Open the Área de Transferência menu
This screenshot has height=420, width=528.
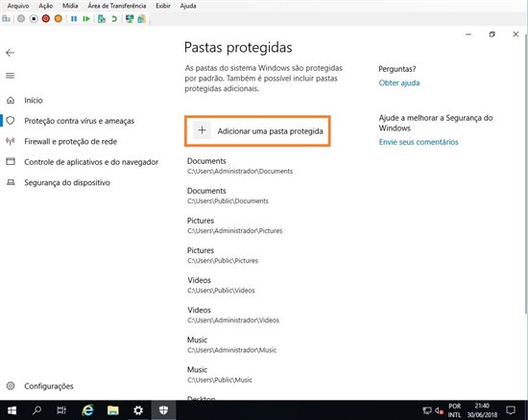tap(117, 6)
